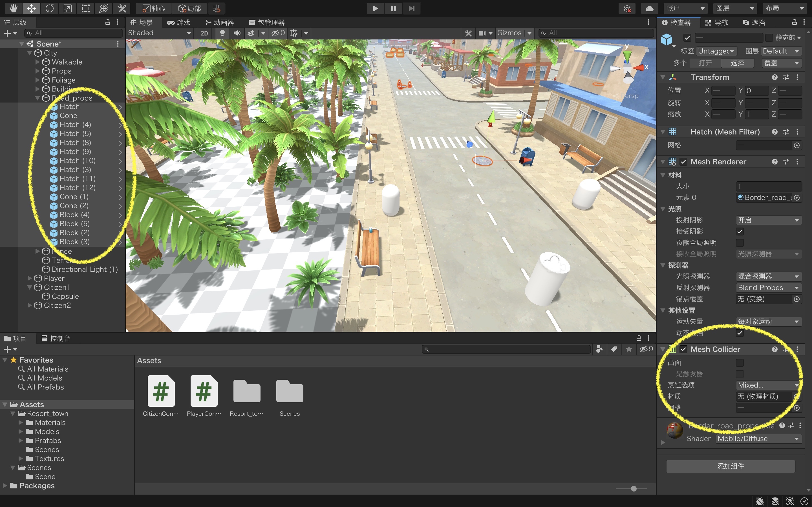Enable the Convex checkbox in Mesh Collider
Screen dimensions: 812x507
(740, 363)
